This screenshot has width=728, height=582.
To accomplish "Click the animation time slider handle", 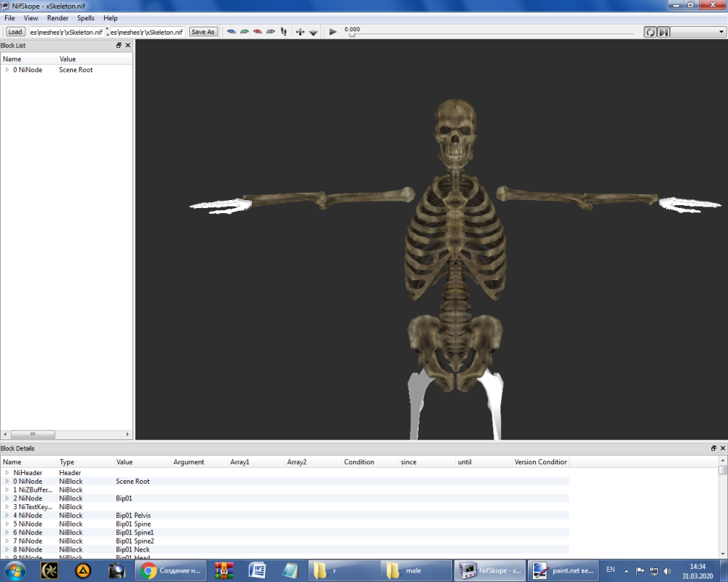I will tap(352, 34).
